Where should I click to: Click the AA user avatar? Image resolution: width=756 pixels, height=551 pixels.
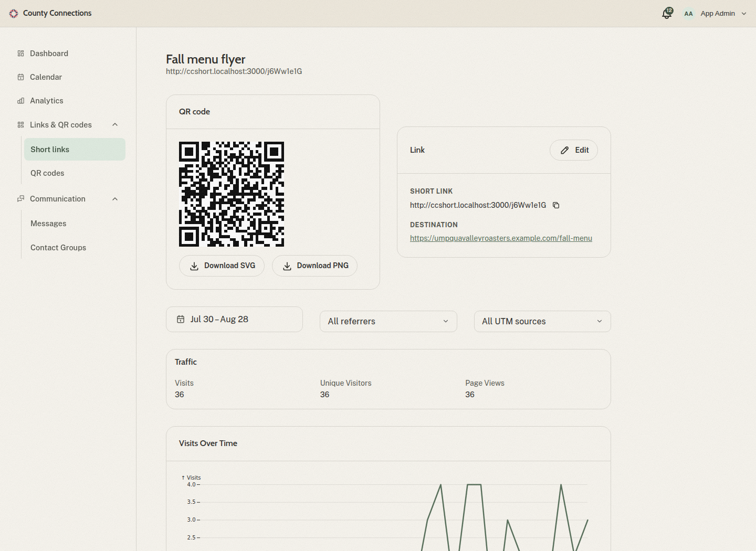click(x=688, y=14)
